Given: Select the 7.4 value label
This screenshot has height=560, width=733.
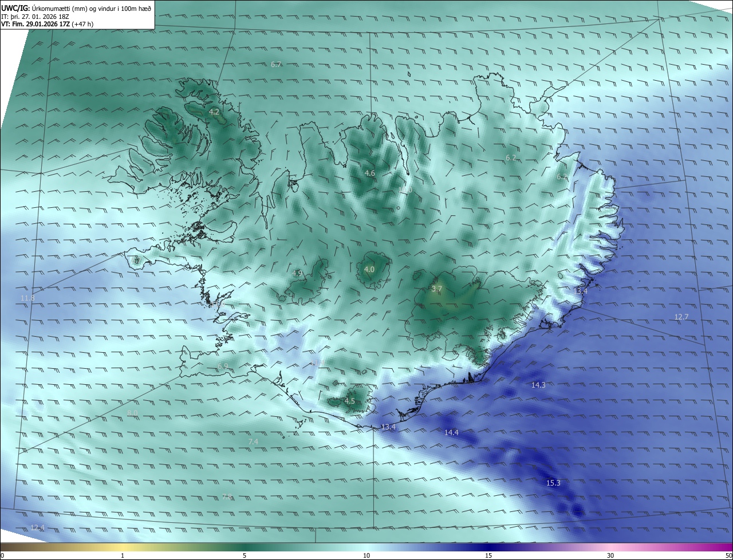Looking at the screenshot, I should [253, 442].
